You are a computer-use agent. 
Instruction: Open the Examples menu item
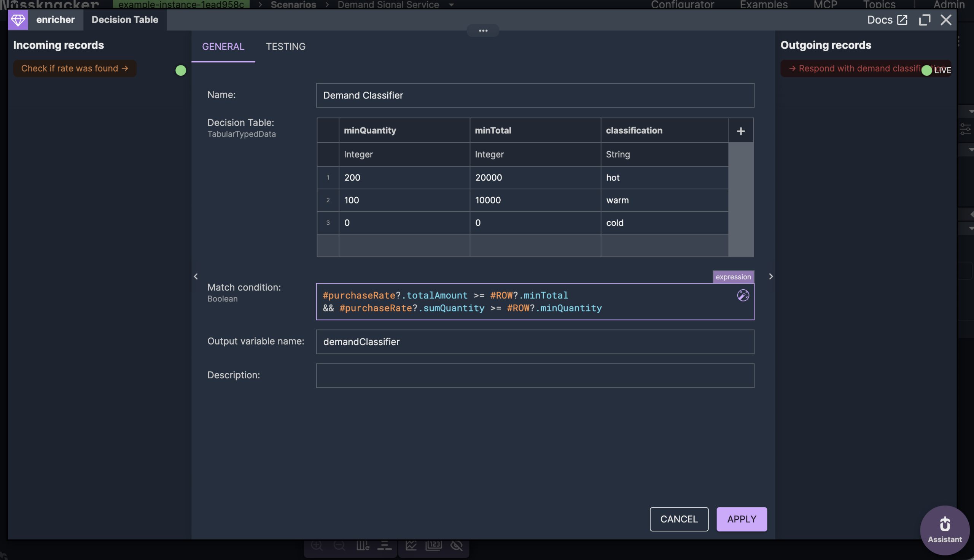coord(764,5)
